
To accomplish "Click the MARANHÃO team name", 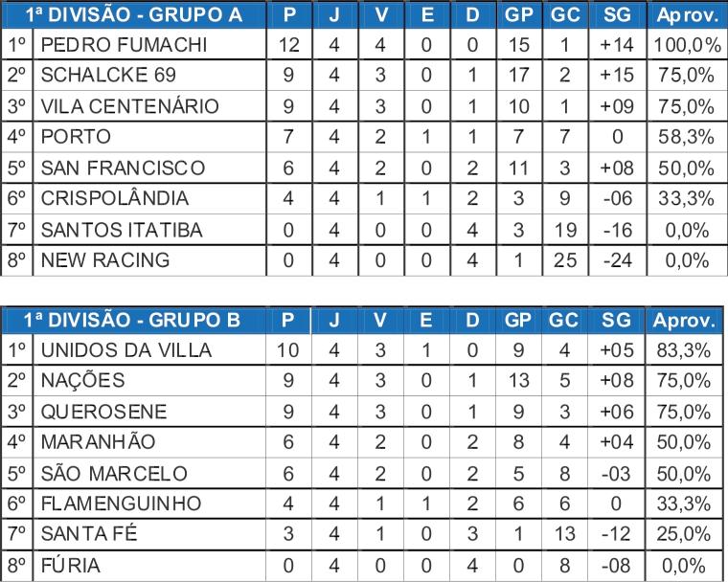I will (x=98, y=441).
